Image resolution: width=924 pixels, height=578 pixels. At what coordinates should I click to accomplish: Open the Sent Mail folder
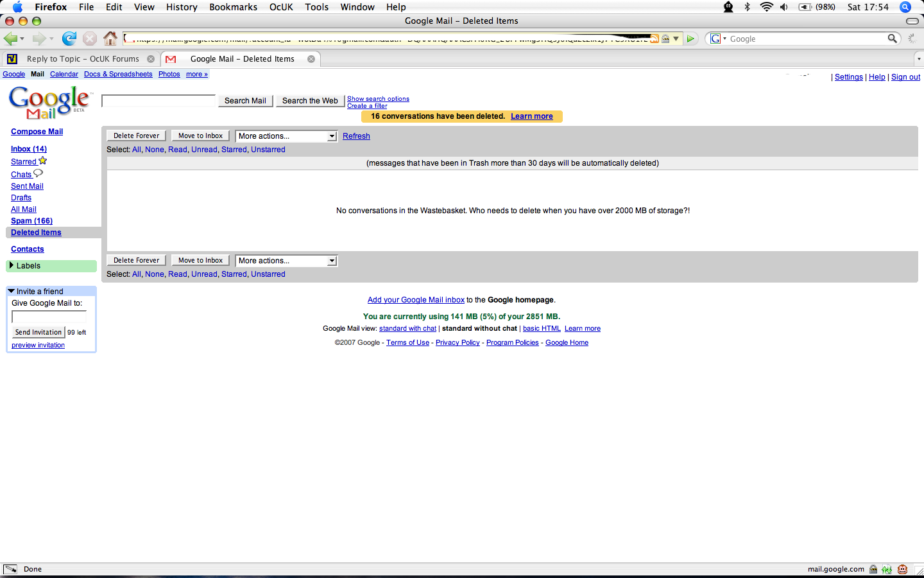(27, 186)
